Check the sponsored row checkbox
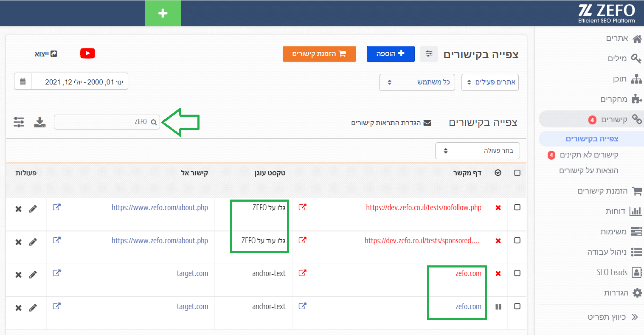The width and height of the screenshot is (644, 335). pyautogui.click(x=517, y=240)
